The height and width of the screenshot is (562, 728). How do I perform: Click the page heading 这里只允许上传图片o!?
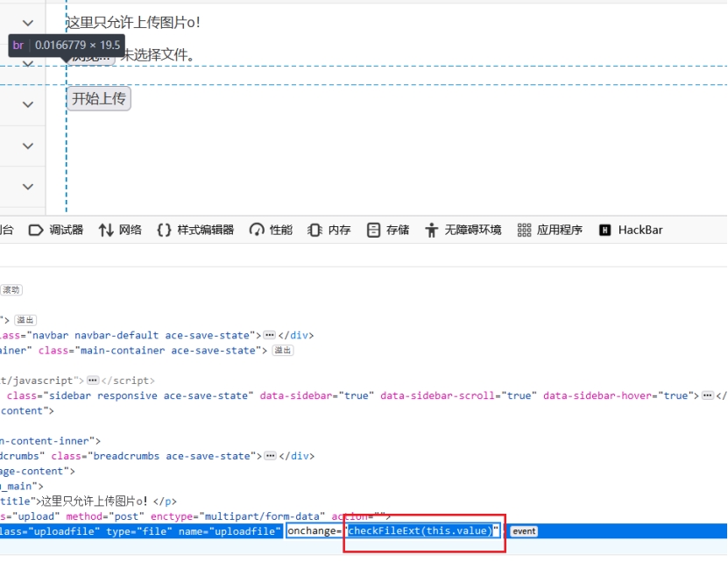[133, 22]
